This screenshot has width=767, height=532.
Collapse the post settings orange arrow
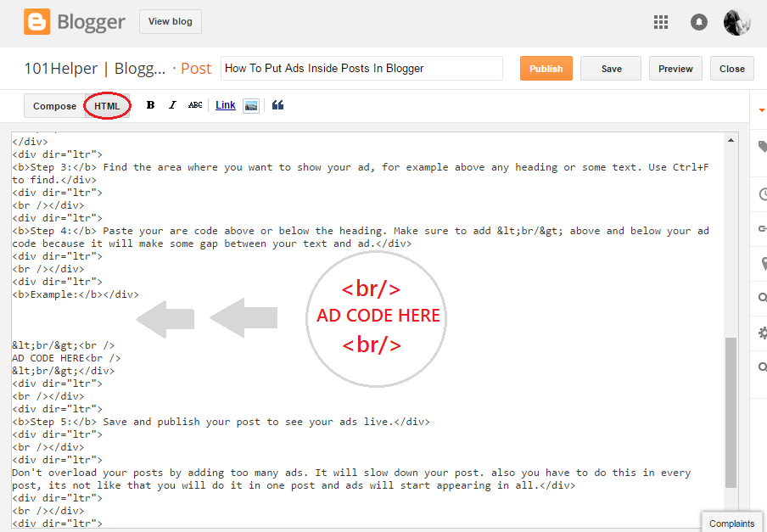pos(762,110)
